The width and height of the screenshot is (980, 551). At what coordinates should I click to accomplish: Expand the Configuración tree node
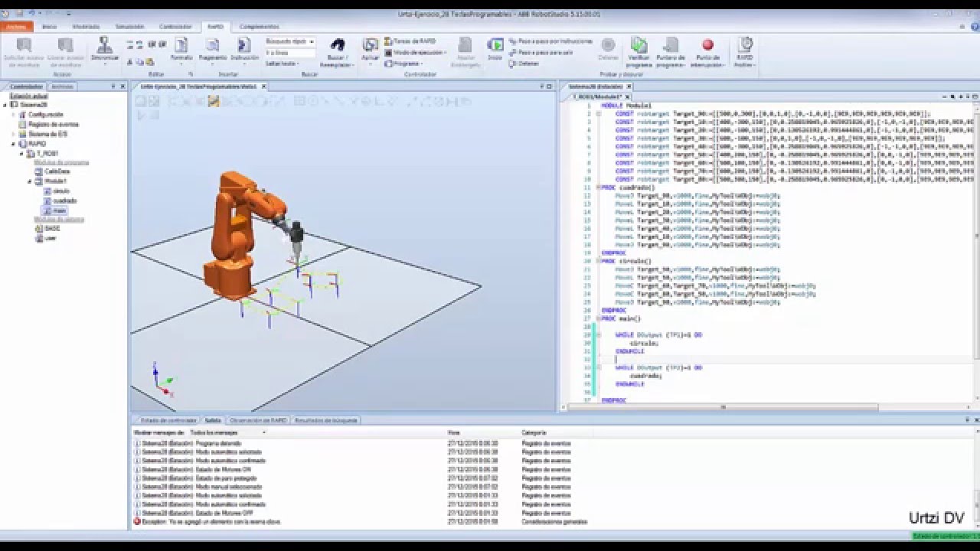click(13, 114)
